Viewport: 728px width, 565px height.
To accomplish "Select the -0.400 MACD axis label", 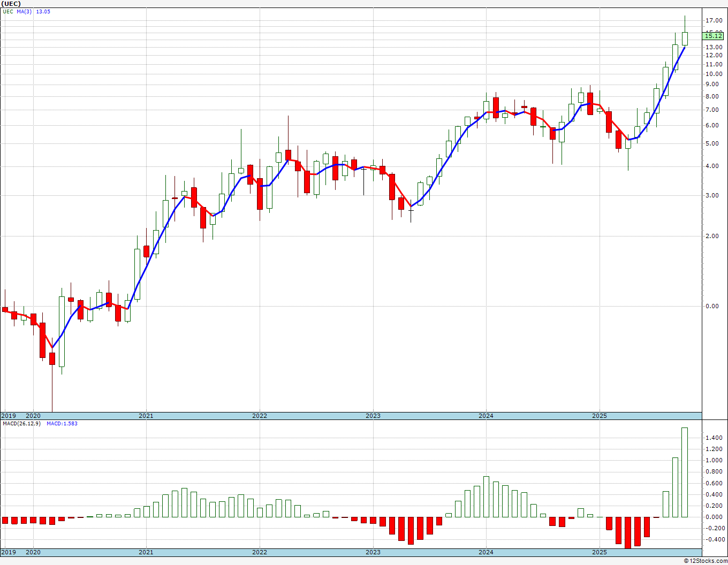I will [715, 540].
